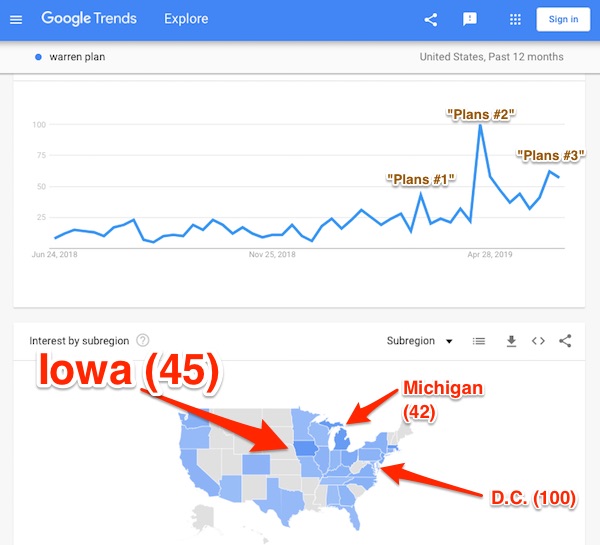
Task: Click the blue dot beside warren plan
Action: (38, 57)
